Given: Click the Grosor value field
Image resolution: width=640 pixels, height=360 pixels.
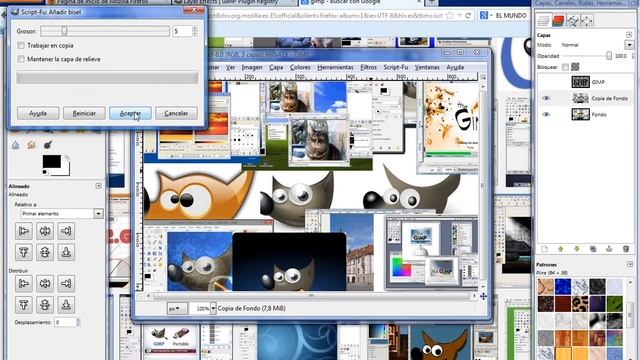Looking at the screenshot, I should [x=182, y=31].
